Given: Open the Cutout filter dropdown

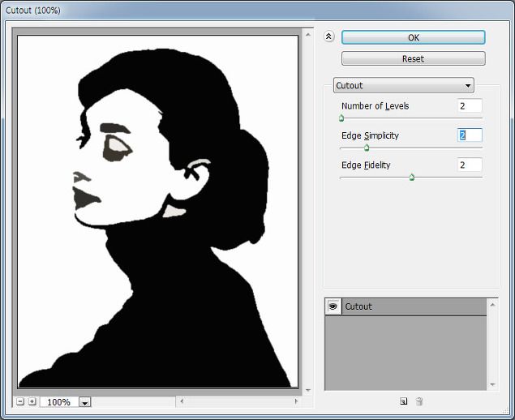Looking at the screenshot, I should coord(403,85).
